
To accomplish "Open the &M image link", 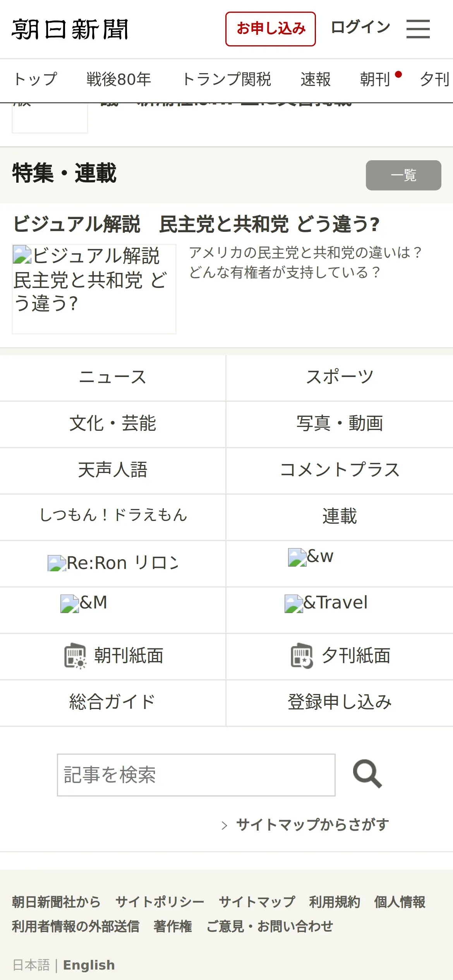I will coord(84,603).
